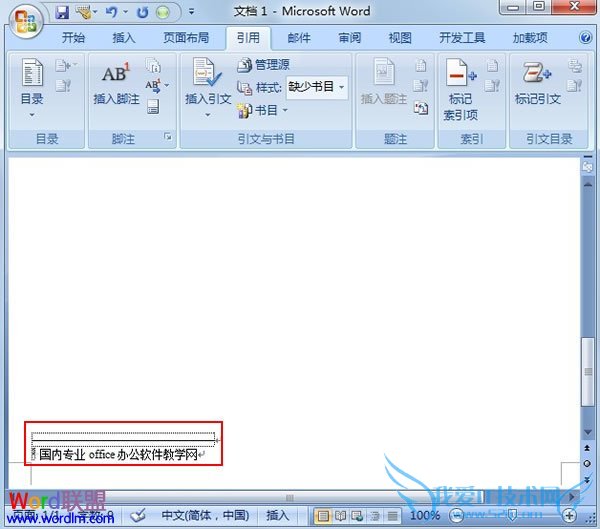
Task: Customize the Quick Access Toolbar
Action: (x=192, y=12)
